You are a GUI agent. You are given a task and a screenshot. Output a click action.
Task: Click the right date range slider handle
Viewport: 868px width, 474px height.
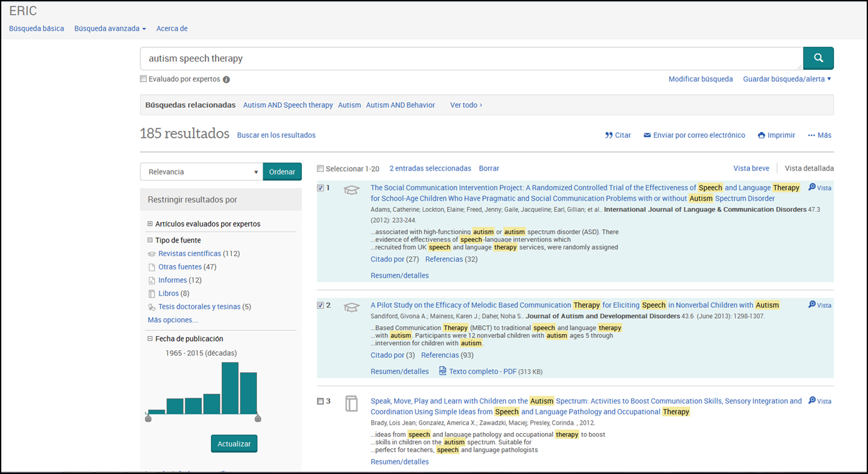pos(258,418)
